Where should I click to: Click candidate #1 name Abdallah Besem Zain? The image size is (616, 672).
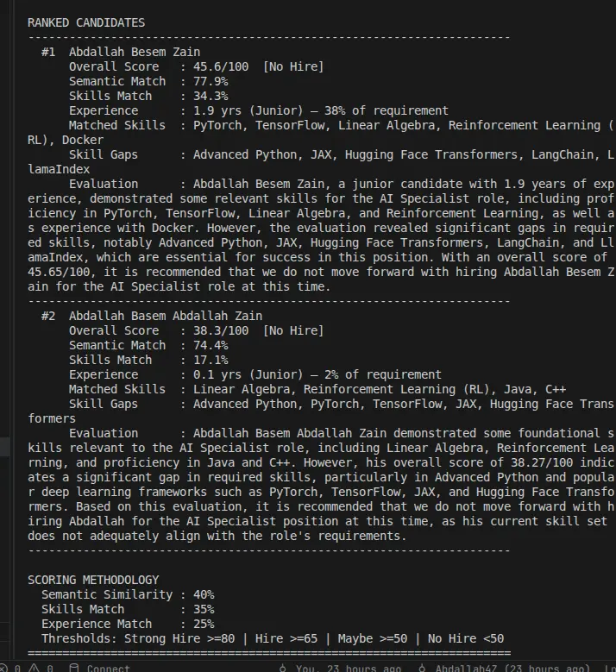click(135, 52)
